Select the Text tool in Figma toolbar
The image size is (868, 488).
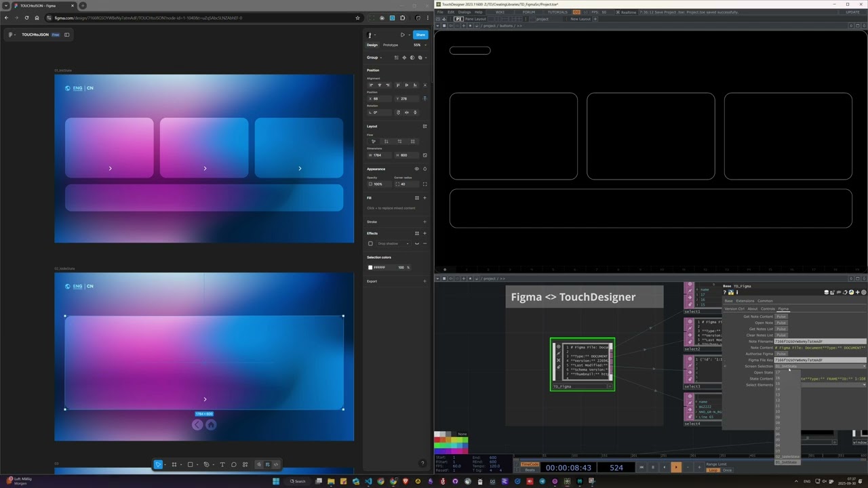(x=222, y=464)
